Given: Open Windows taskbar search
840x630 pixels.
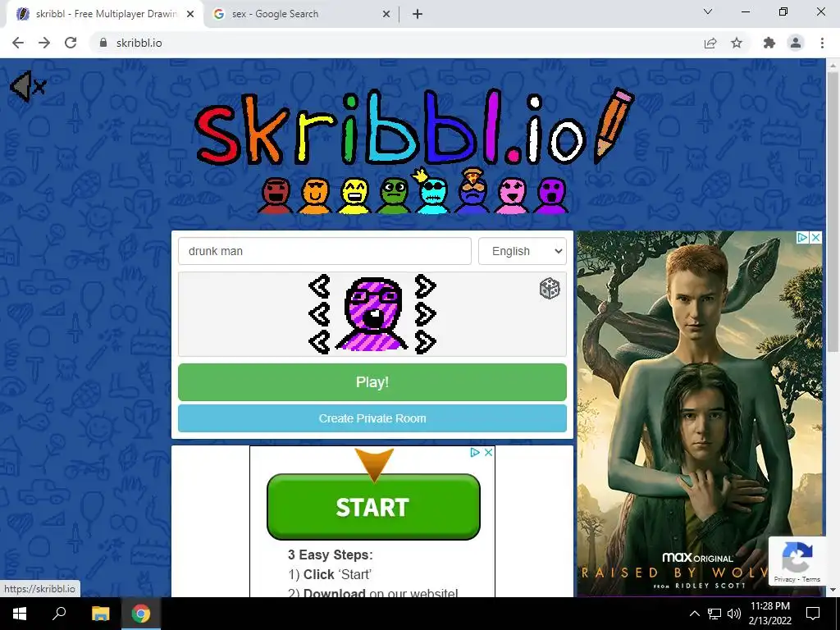Looking at the screenshot, I should coord(59,614).
